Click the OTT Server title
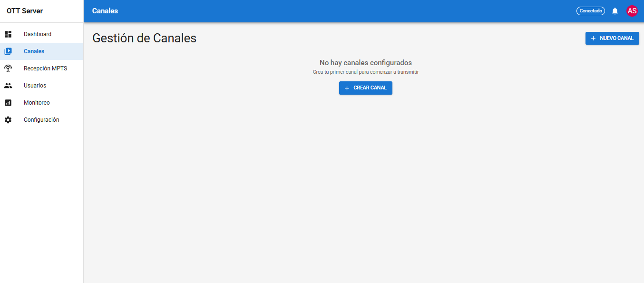The height and width of the screenshot is (283, 644). tap(25, 11)
